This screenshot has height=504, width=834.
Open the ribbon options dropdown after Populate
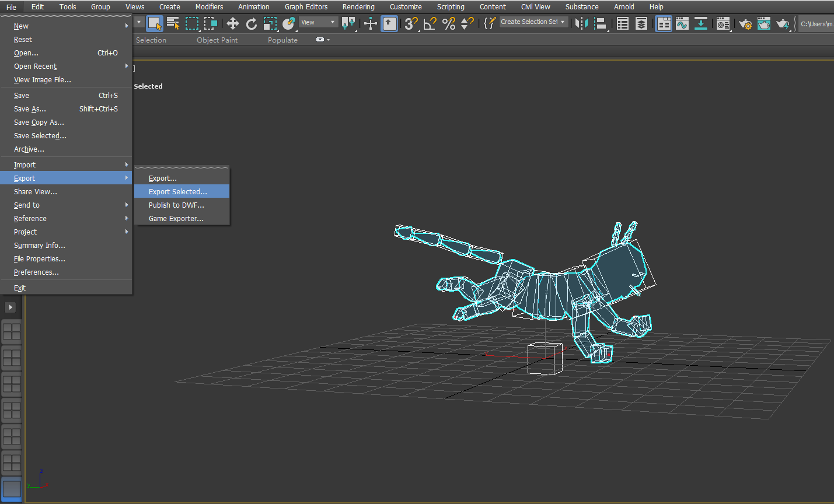[x=323, y=40]
